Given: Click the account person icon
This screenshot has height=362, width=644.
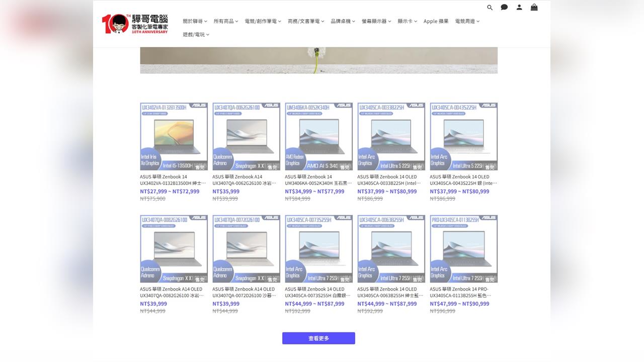Looking at the screenshot, I should click(x=519, y=8).
